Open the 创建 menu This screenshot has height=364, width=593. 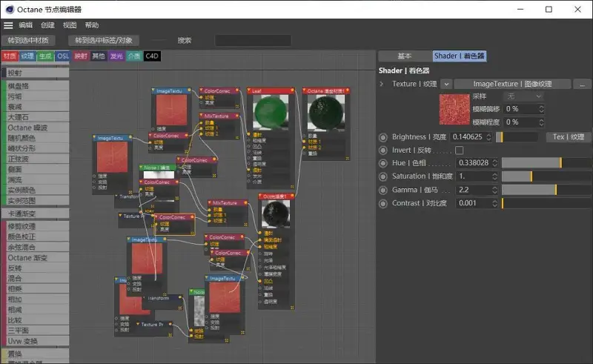click(47, 25)
